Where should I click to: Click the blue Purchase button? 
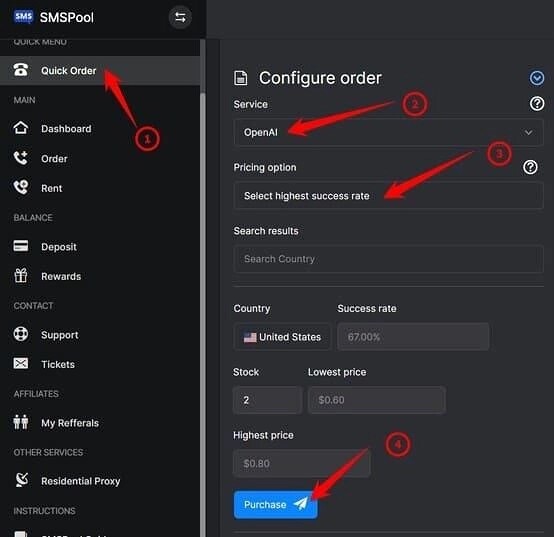click(x=275, y=504)
